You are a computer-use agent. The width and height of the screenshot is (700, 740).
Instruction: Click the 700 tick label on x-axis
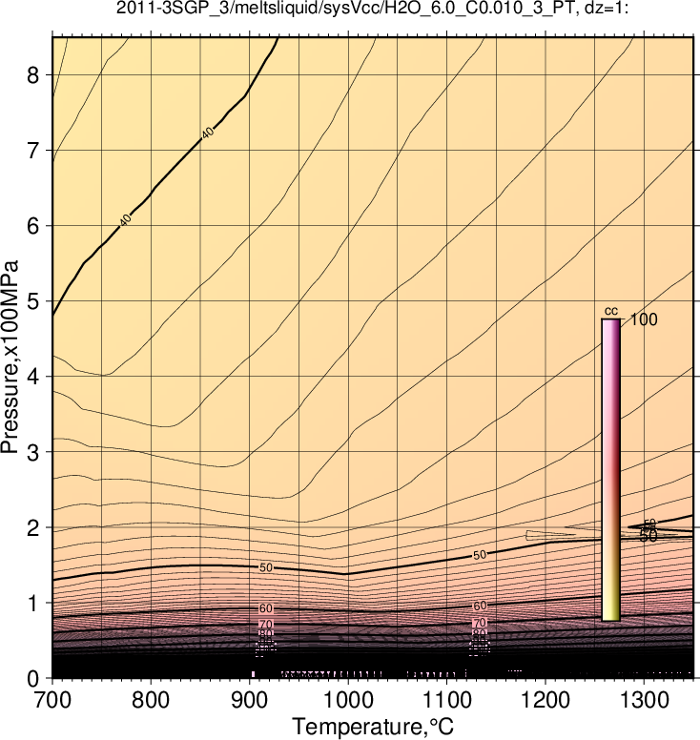tap(52, 700)
